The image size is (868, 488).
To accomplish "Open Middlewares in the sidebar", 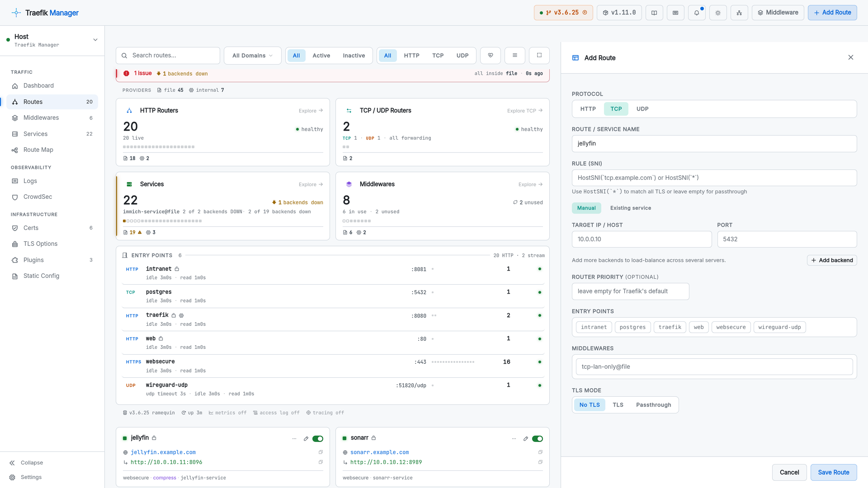I will coord(52,118).
